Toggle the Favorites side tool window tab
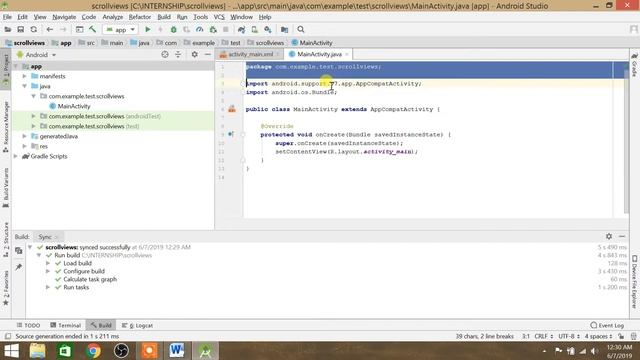 6,288
